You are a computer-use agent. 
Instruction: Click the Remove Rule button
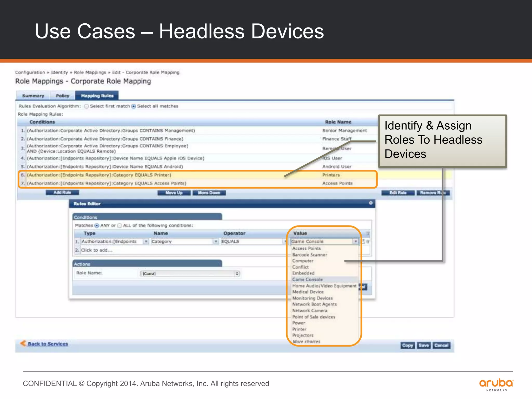click(x=433, y=193)
